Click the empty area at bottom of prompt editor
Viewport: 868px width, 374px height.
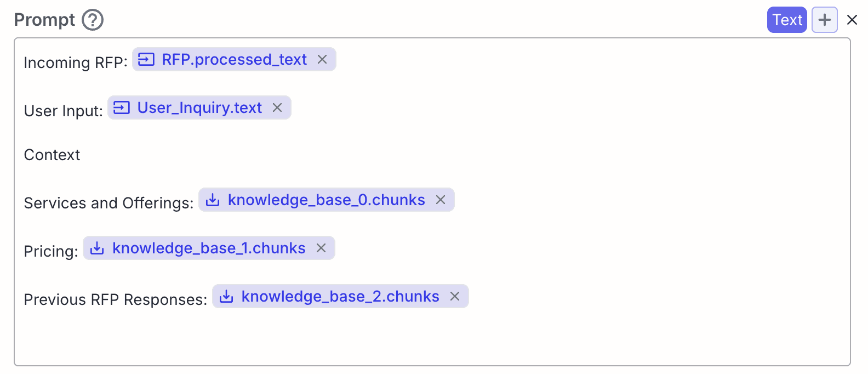pyautogui.click(x=432, y=337)
